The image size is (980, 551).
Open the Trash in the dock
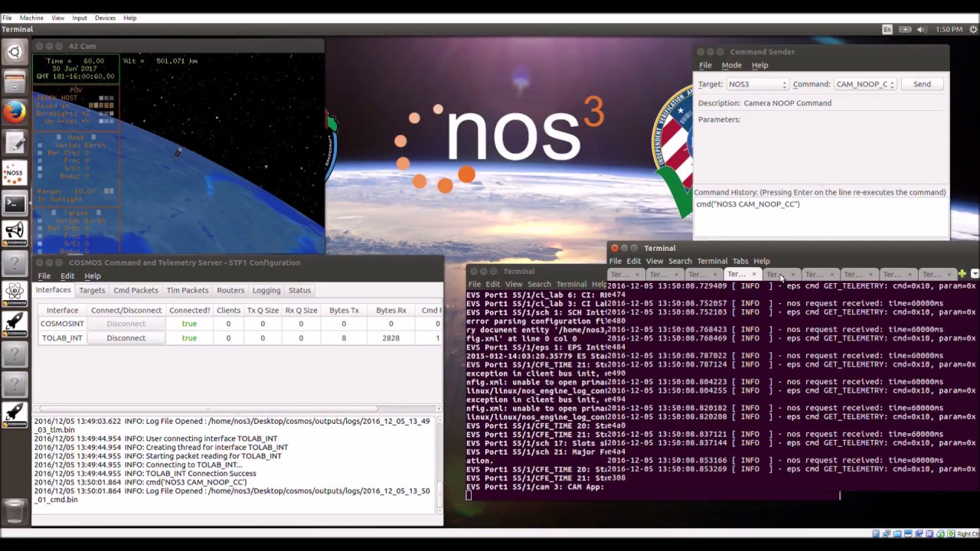click(15, 510)
